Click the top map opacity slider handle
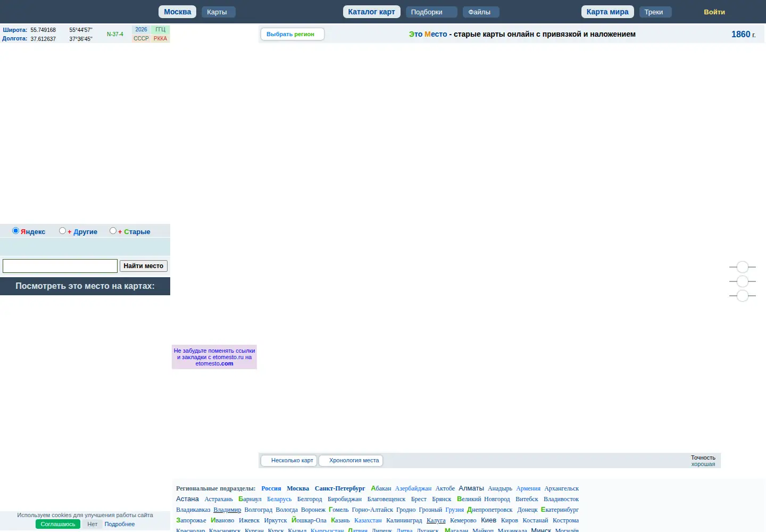This screenshot has width=766, height=532. tap(743, 267)
